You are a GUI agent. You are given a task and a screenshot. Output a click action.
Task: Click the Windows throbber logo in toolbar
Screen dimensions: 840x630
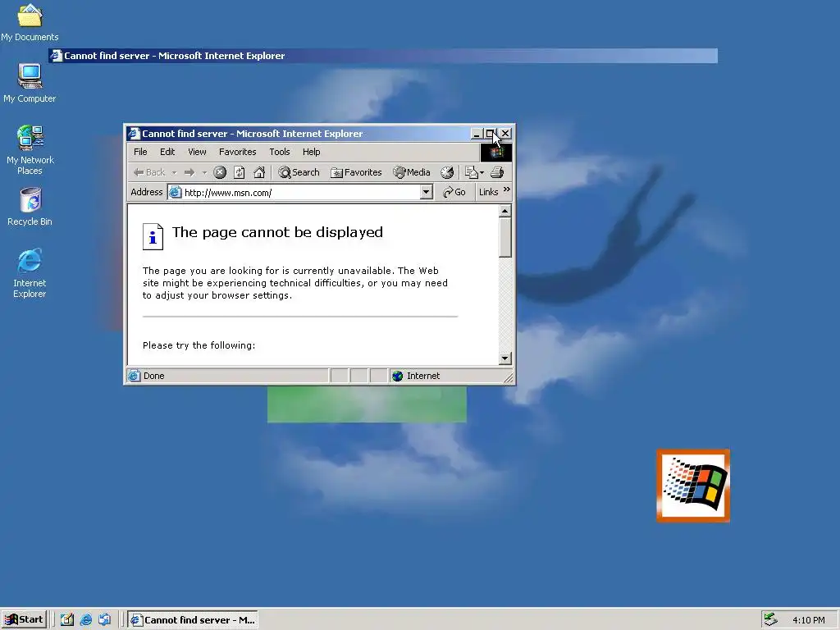[496, 153]
